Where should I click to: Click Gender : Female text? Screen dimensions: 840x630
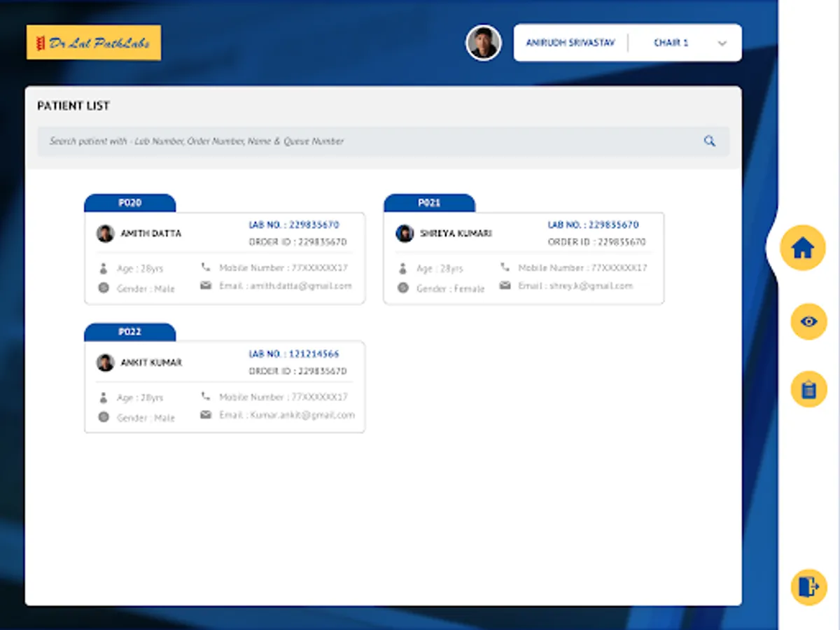[450, 288]
